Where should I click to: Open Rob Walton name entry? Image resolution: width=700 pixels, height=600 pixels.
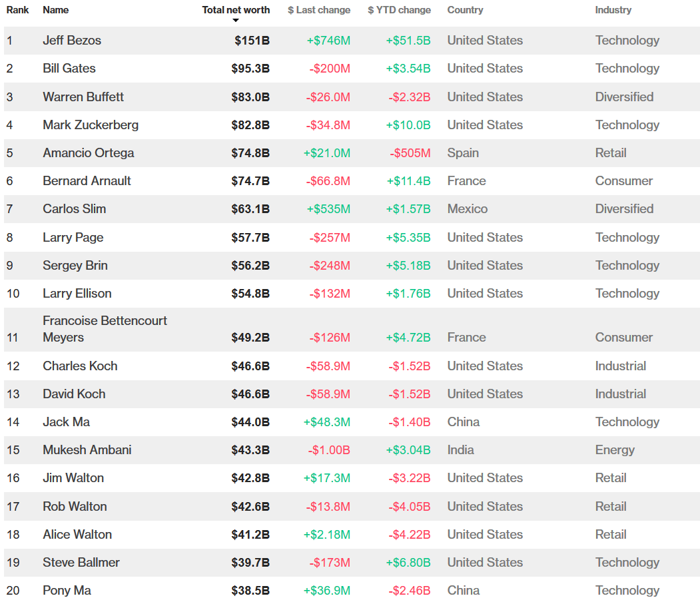click(x=75, y=507)
